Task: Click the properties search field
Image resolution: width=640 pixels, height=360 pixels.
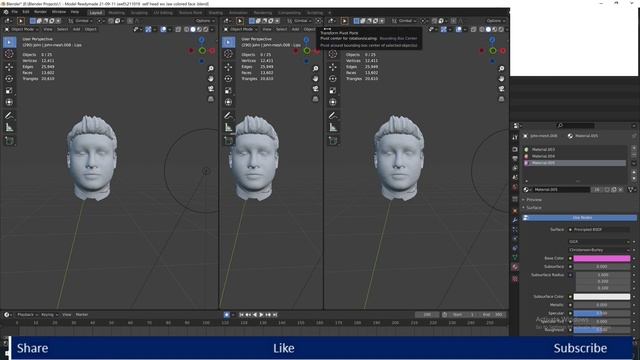Action: tap(576, 125)
